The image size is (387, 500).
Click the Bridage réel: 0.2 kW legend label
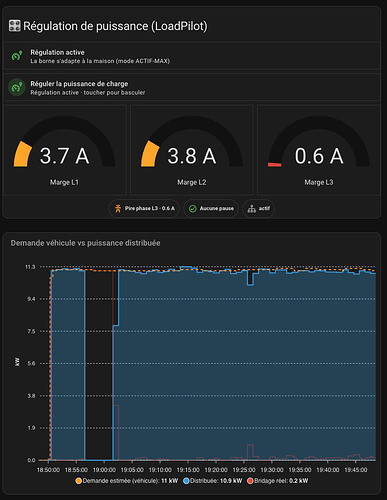(x=281, y=481)
